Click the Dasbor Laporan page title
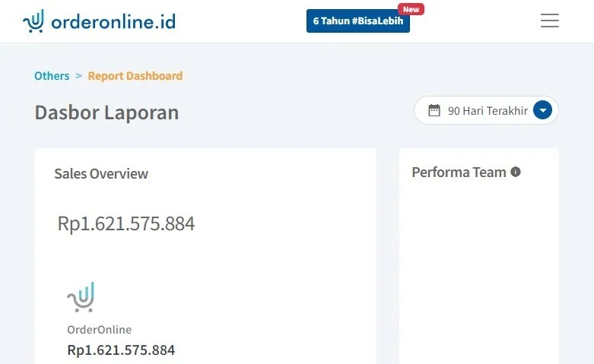The height and width of the screenshot is (364, 594). click(x=106, y=112)
